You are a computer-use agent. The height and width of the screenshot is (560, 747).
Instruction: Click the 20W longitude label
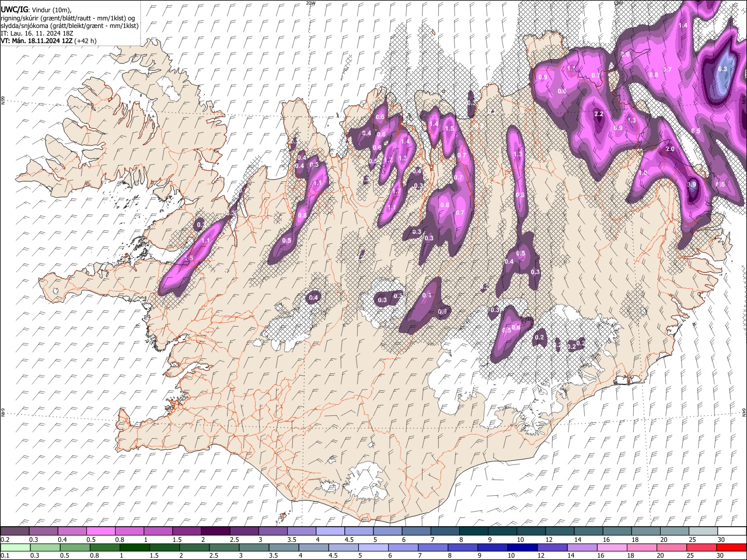pyautogui.click(x=310, y=3)
